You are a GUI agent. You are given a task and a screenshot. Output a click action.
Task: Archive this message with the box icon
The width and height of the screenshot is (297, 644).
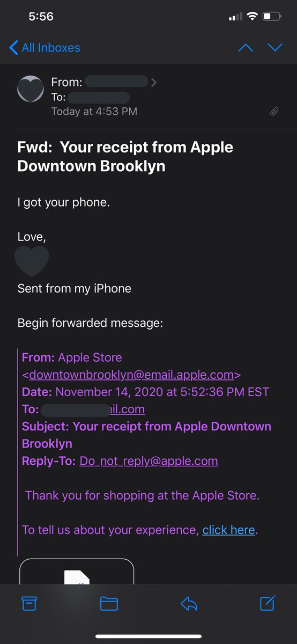pyautogui.click(x=29, y=604)
